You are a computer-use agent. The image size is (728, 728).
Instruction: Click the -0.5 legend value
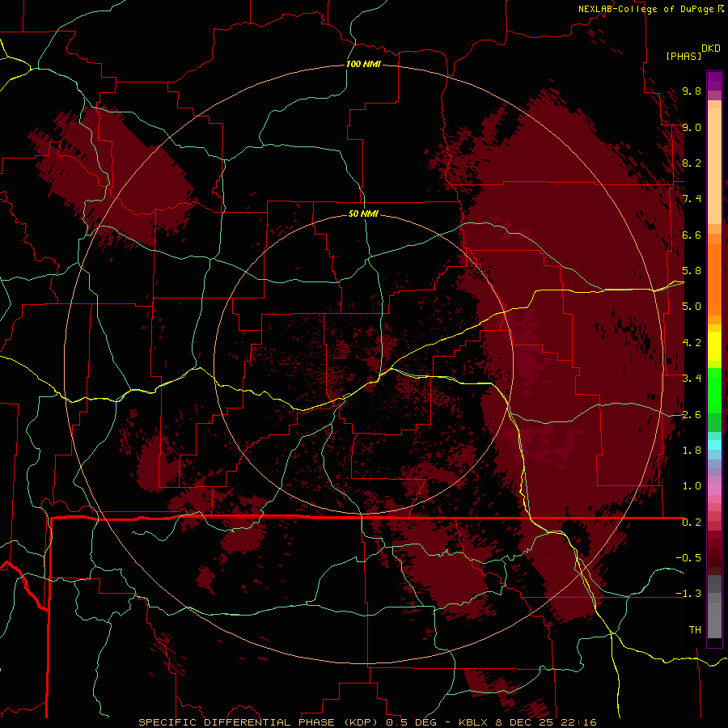pyautogui.click(x=688, y=558)
